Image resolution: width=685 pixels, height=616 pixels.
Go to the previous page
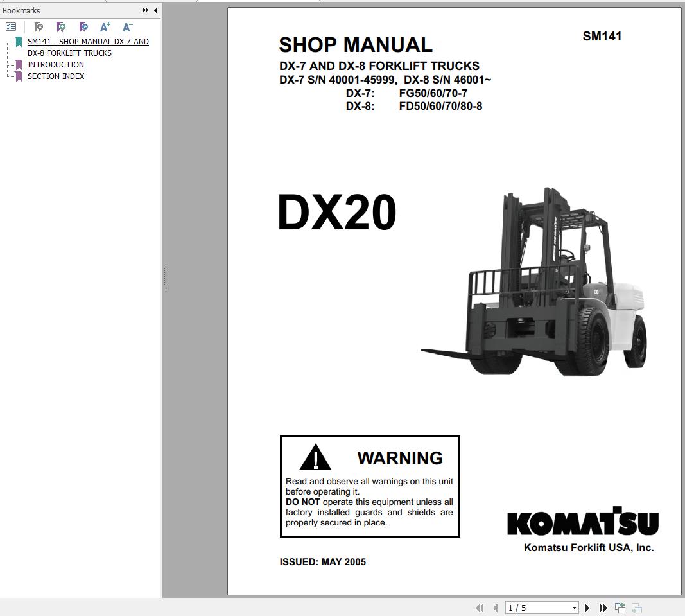click(496, 608)
